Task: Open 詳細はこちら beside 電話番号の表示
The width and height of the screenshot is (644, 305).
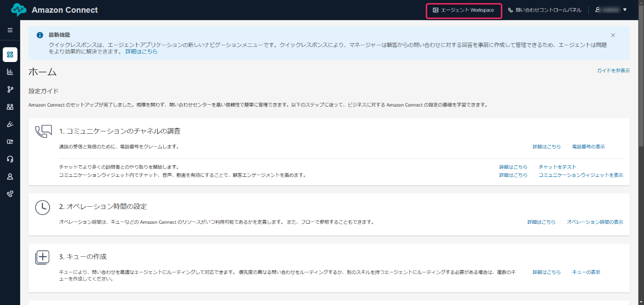Action: [547, 147]
